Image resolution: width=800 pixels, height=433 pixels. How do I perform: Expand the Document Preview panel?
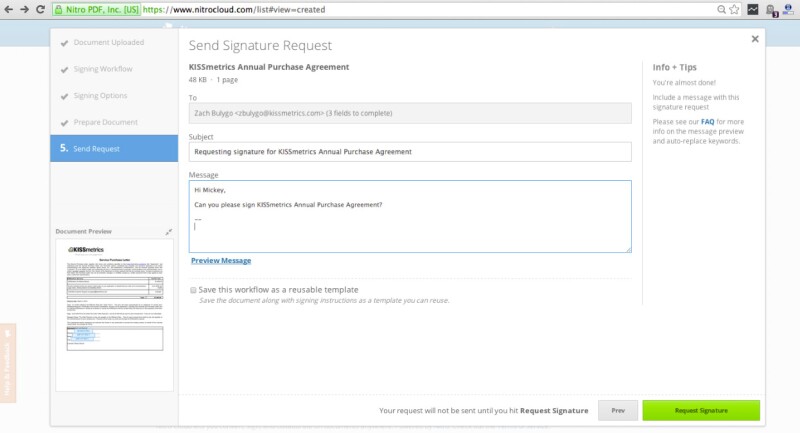pyautogui.click(x=169, y=231)
